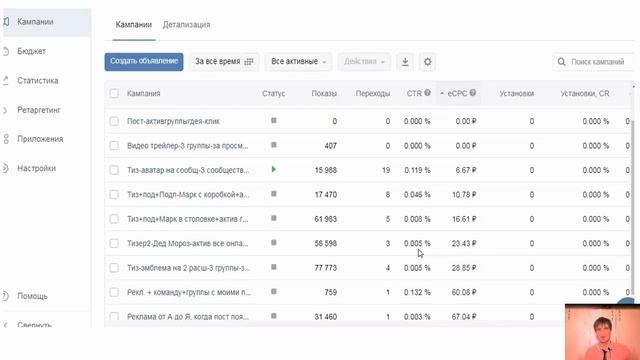Click the stopped status icon of Видео трейлер-3 группы
640x360 pixels.
coord(274,145)
